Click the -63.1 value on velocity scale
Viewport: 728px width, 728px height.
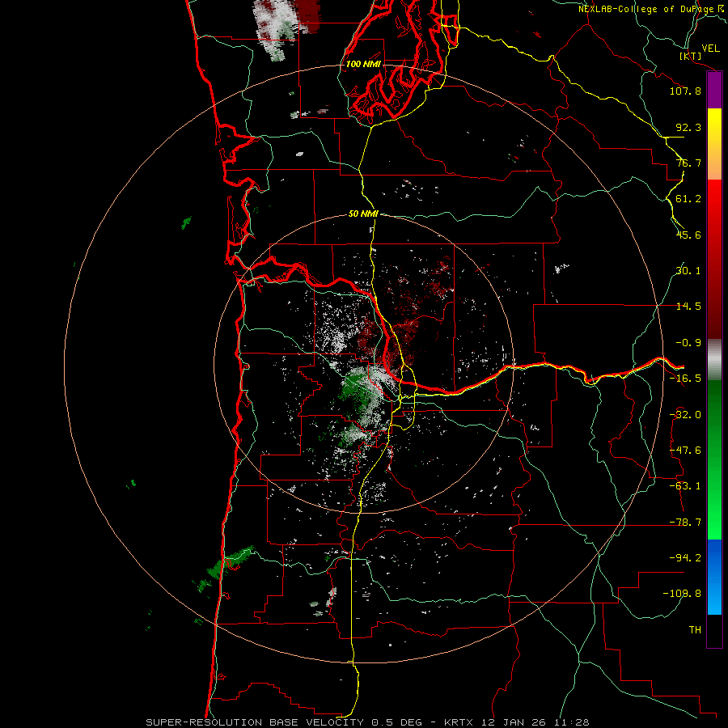coord(685,486)
